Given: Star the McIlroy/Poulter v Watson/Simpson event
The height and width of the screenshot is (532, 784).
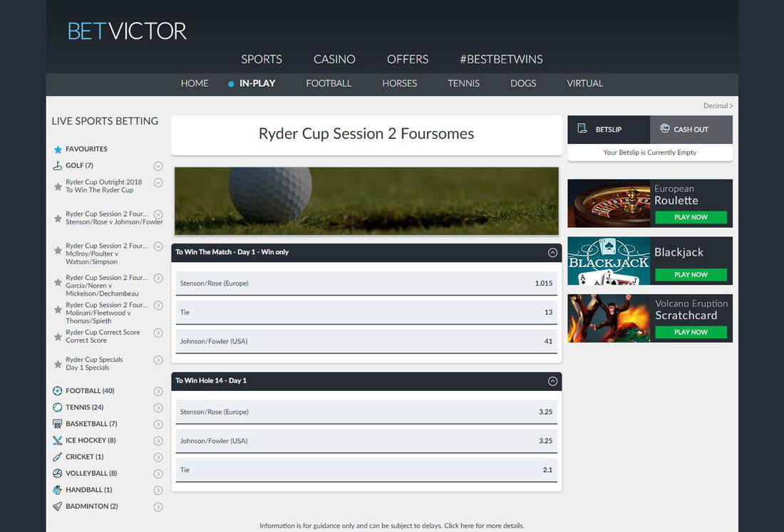Looking at the screenshot, I should (58, 250).
